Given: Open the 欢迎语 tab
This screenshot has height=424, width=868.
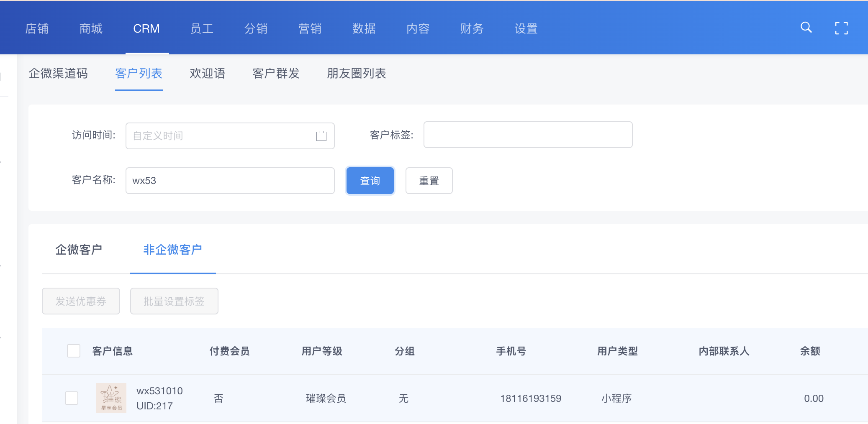Looking at the screenshot, I should pyautogui.click(x=207, y=74).
